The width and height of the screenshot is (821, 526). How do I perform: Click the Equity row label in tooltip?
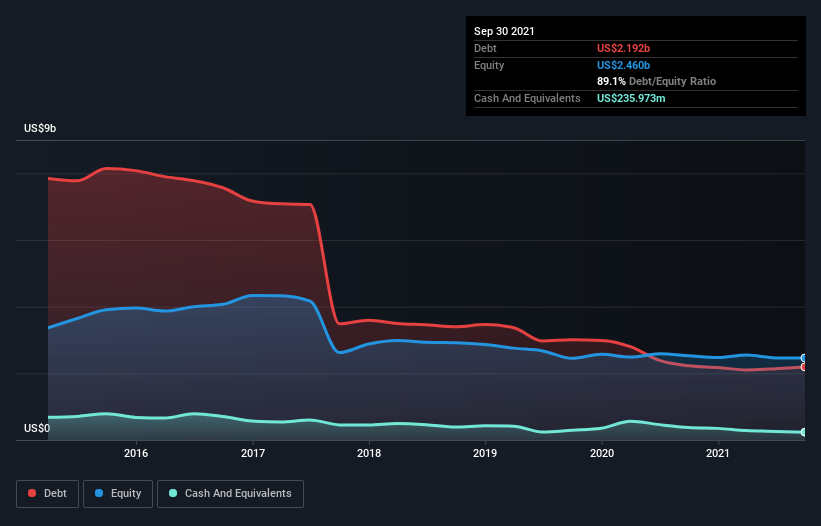point(489,65)
